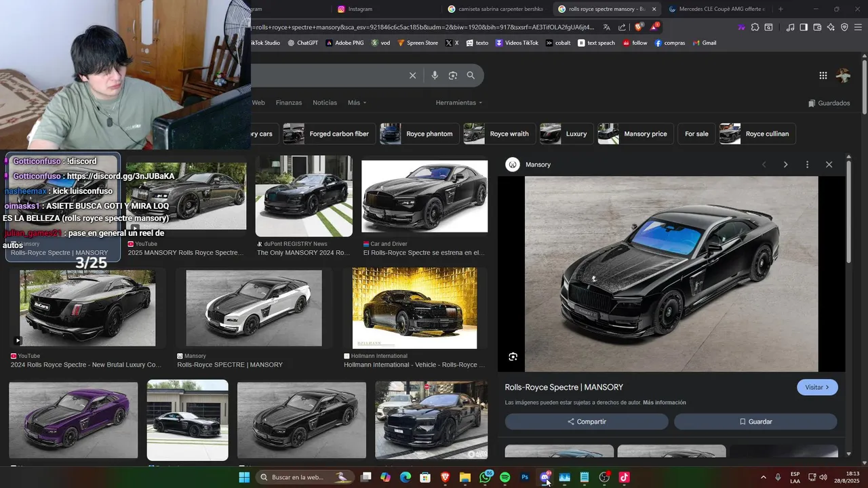The image size is (868, 488).
Task: Switch to the Finanzas results tab
Action: pos(289,103)
